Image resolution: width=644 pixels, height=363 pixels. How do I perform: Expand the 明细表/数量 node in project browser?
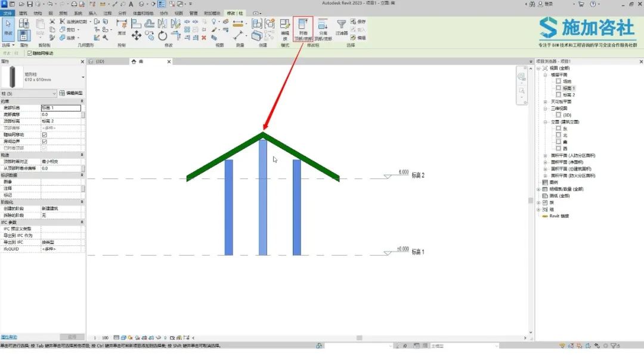click(x=538, y=189)
